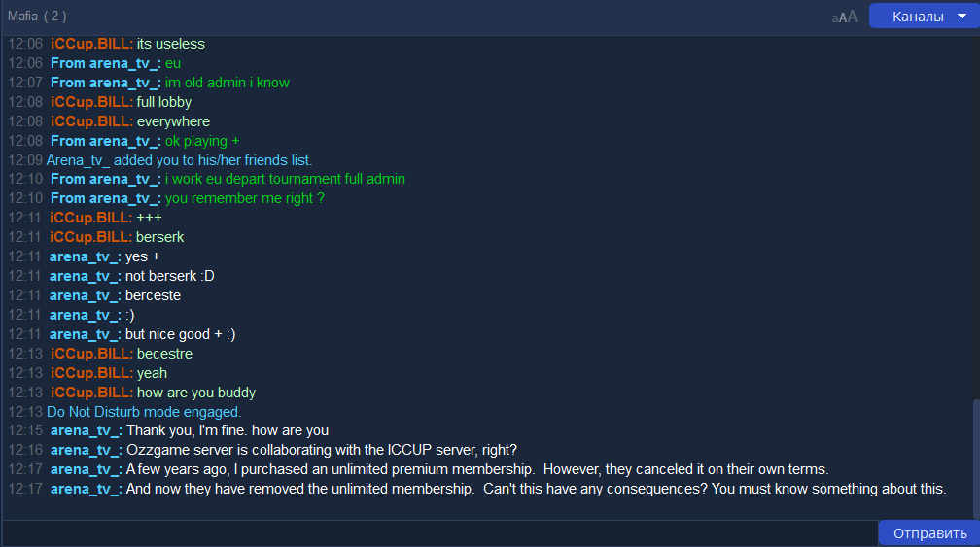Focus the chat message input field

click(x=437, y=533)
